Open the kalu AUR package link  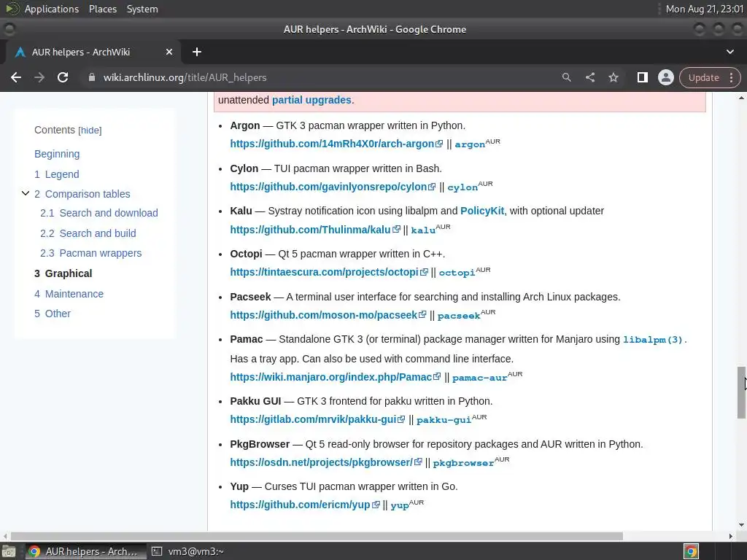pos(423,230)
